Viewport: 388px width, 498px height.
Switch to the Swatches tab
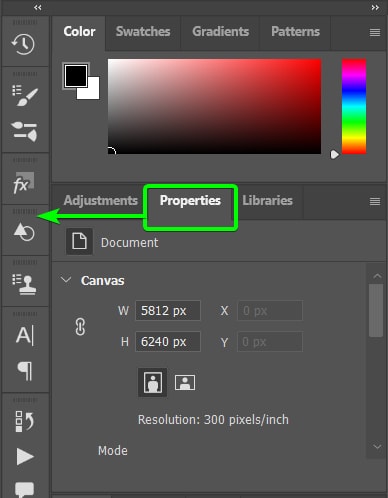(143, 32)
